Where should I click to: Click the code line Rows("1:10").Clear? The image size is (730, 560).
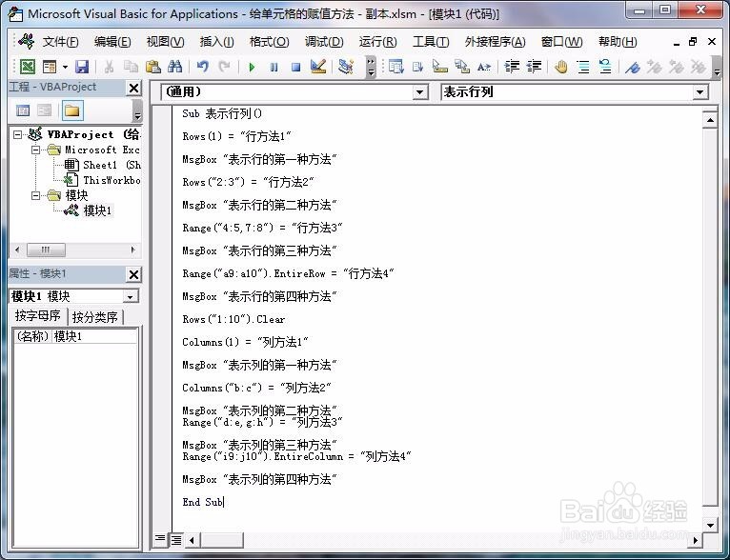point(233,320)
